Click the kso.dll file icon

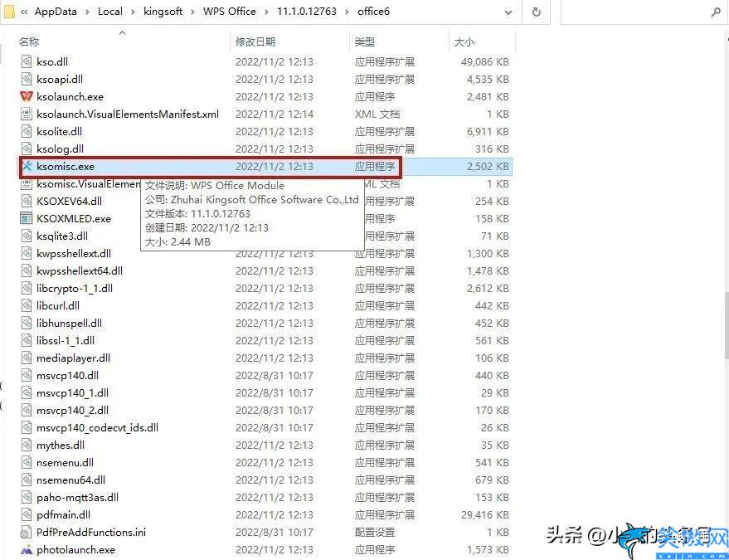(x=27, y=62)
